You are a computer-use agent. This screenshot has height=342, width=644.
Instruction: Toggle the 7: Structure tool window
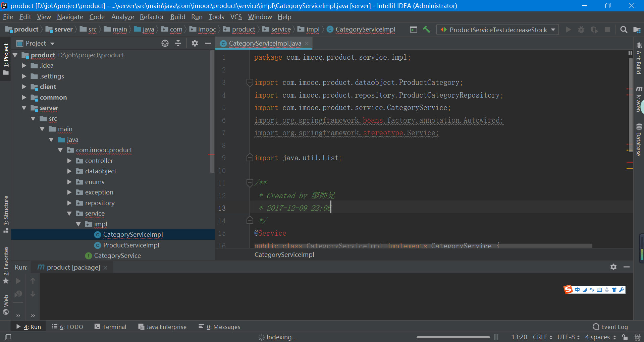point(6,214)
